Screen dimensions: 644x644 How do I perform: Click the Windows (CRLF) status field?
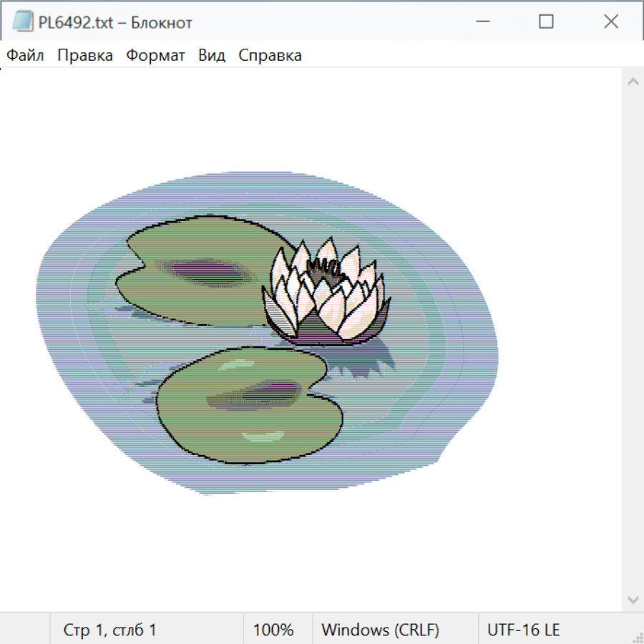pyautogui.click(x=380, y=630)
